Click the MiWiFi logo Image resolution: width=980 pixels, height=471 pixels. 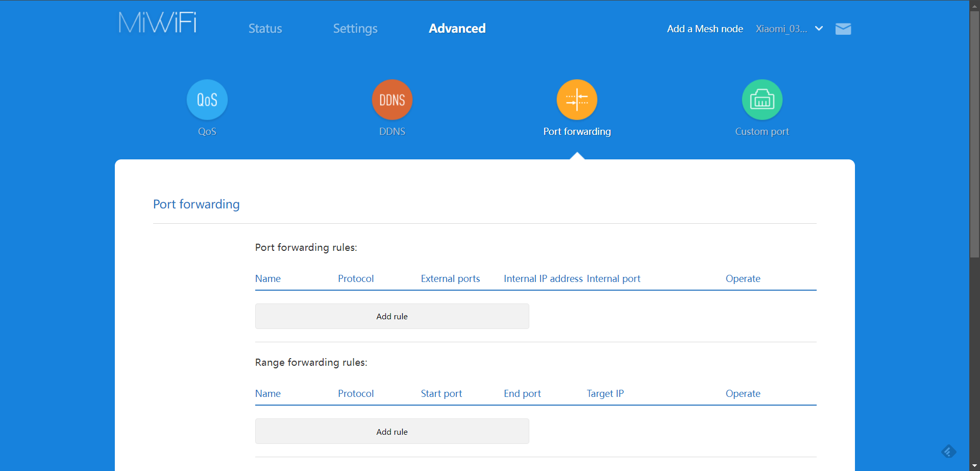[x=157, y=23]
